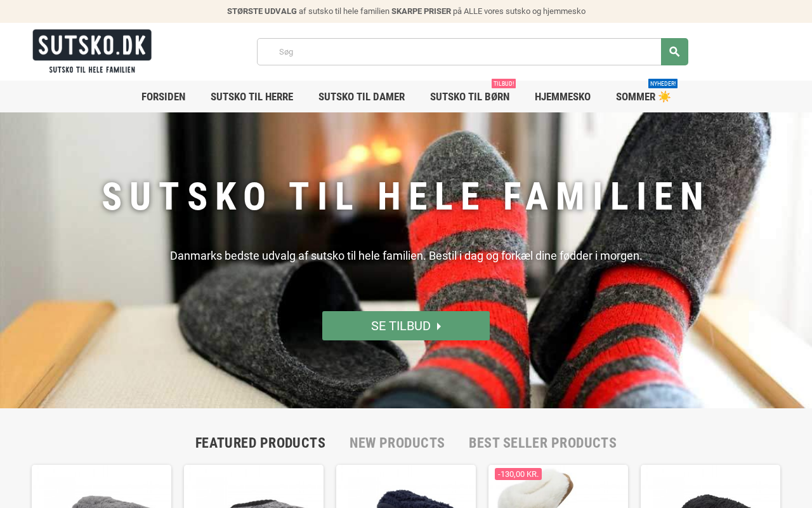This screenshot has width=812, height=508.
Task: Open the first grey slipper product card
Action: tap(101, 488)
